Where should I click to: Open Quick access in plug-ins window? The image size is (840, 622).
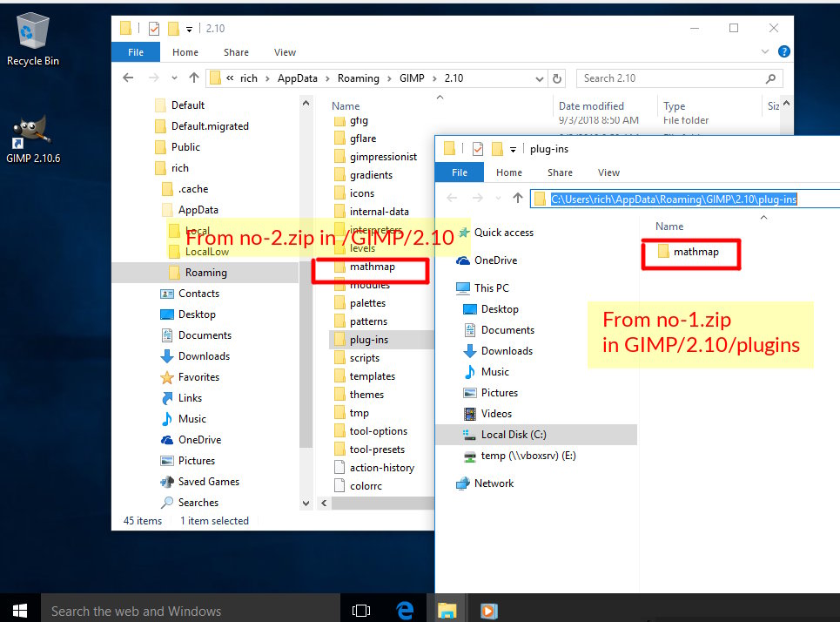tap(504, 233)
